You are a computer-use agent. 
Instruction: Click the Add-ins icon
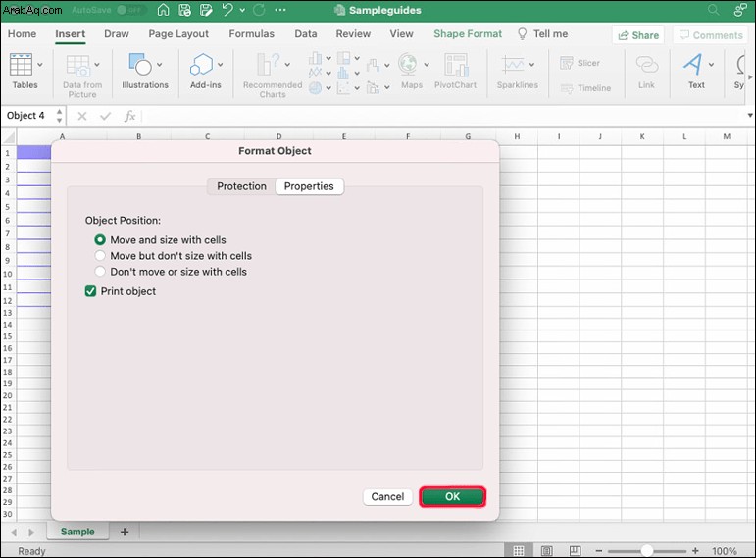pos(202,64)
